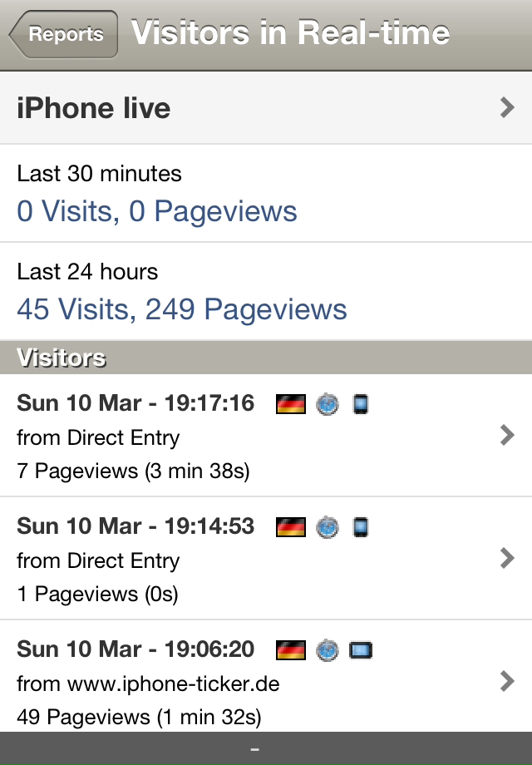The width and height of the screenshot is (532, 765).
Task: Tap the German flag icon for 19:06:20 visit
Action: click(291, 650)
